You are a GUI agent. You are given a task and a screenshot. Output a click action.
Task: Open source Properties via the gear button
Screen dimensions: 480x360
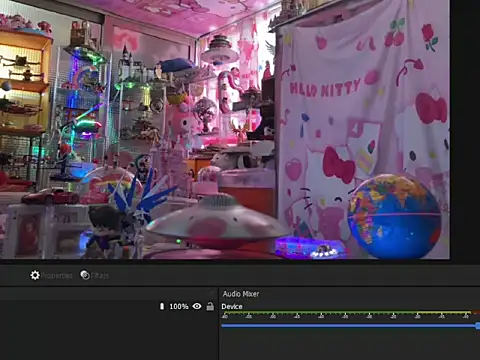tap(51, 275)
